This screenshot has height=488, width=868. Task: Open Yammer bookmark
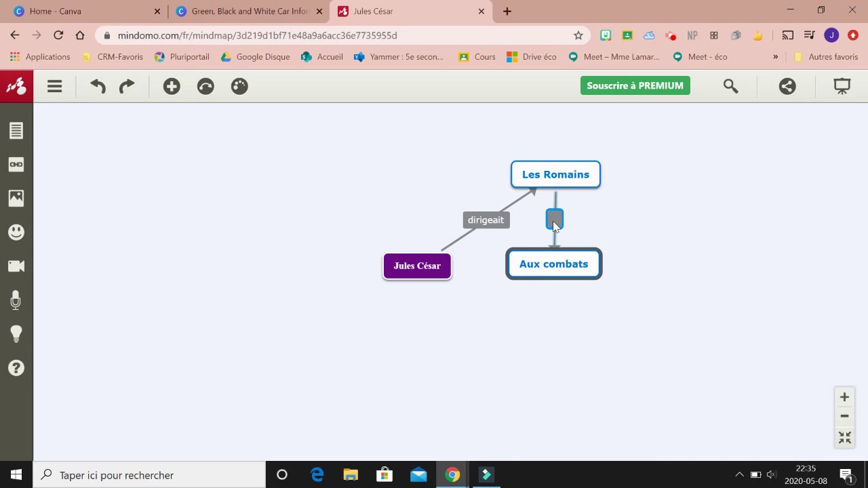pos(399,57)
